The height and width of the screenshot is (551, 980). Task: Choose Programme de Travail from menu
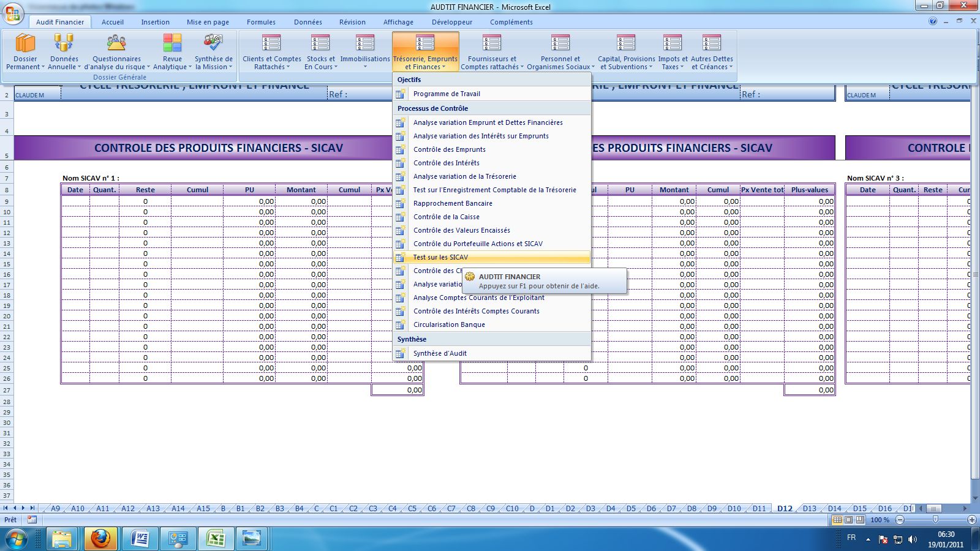[x=447, y=94]
